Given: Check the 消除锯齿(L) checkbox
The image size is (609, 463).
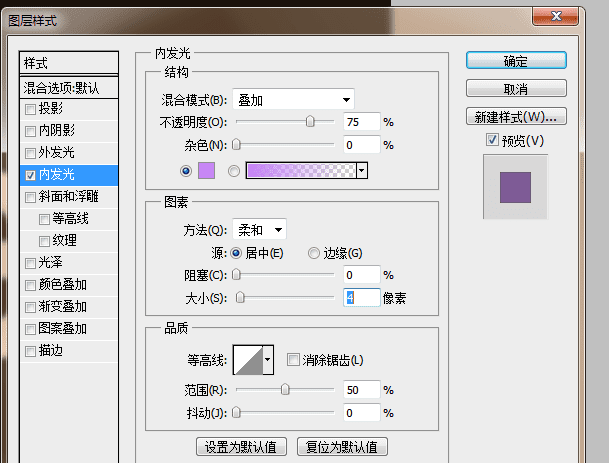Looking at the screenshot, I should pyautogui.click(x=293, y=359).
